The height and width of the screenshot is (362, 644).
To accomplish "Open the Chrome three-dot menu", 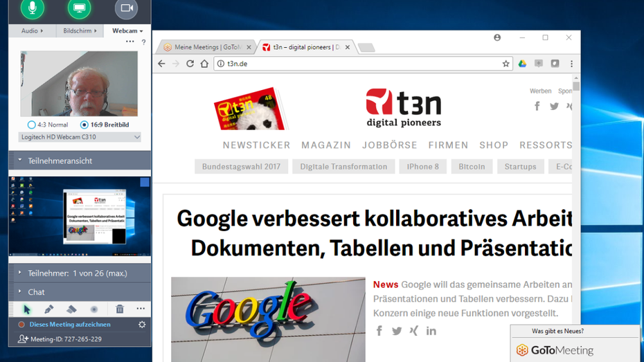I will coord(571,64).
